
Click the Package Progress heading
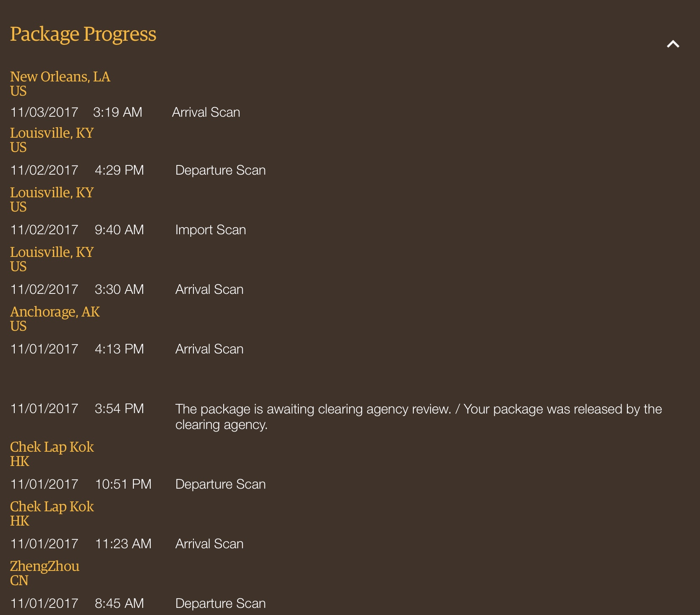click(x=83, y=34)
